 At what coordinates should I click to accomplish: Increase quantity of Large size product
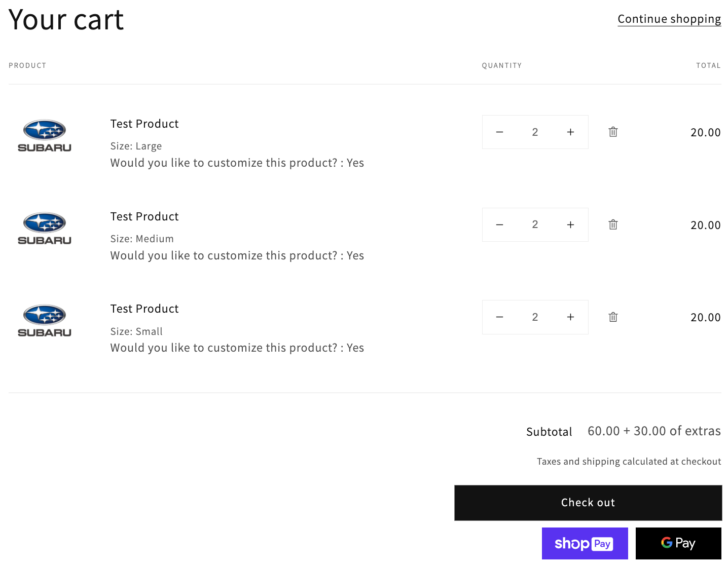(x=570, y=132)
